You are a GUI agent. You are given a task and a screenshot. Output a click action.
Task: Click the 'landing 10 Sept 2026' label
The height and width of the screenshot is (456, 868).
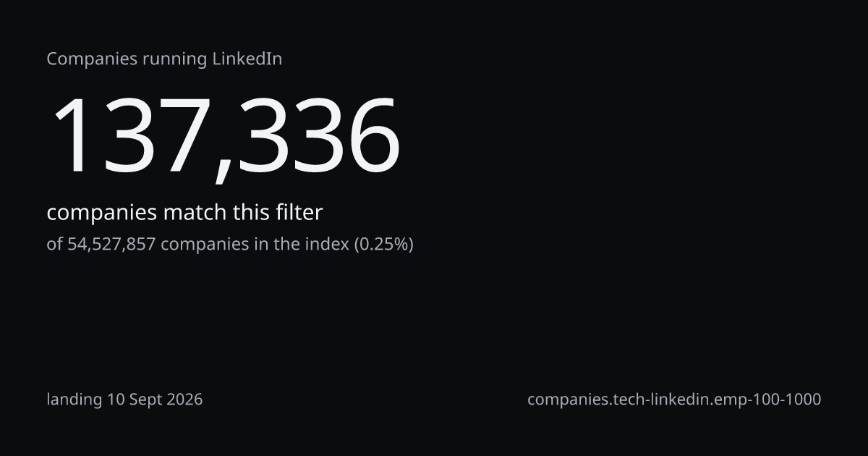(124, 399)
